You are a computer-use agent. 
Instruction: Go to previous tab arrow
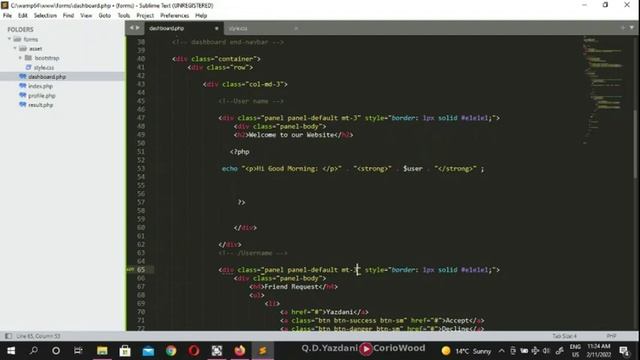click(x=131, y=28)
